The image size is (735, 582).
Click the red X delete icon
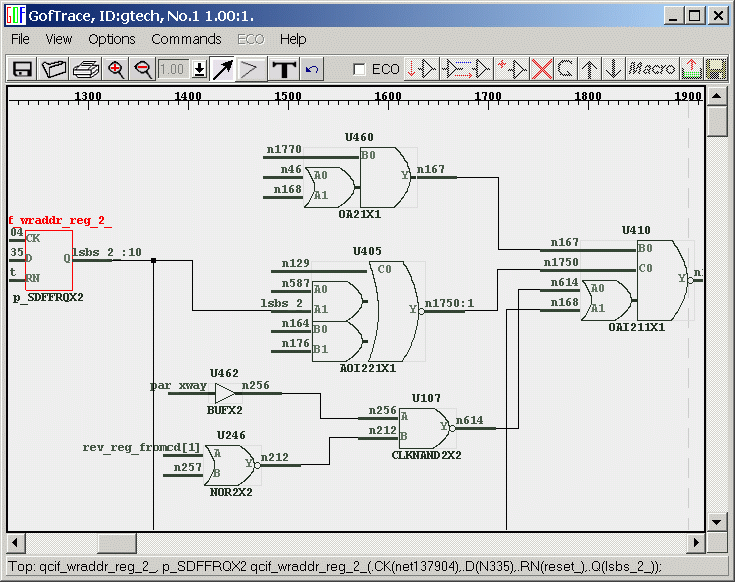(x=542, y=69)
